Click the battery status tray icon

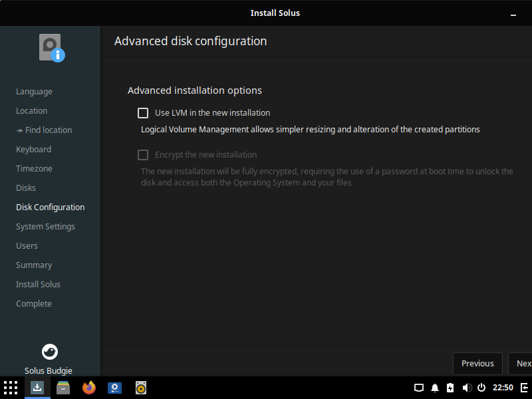click(x=450, y=388)
